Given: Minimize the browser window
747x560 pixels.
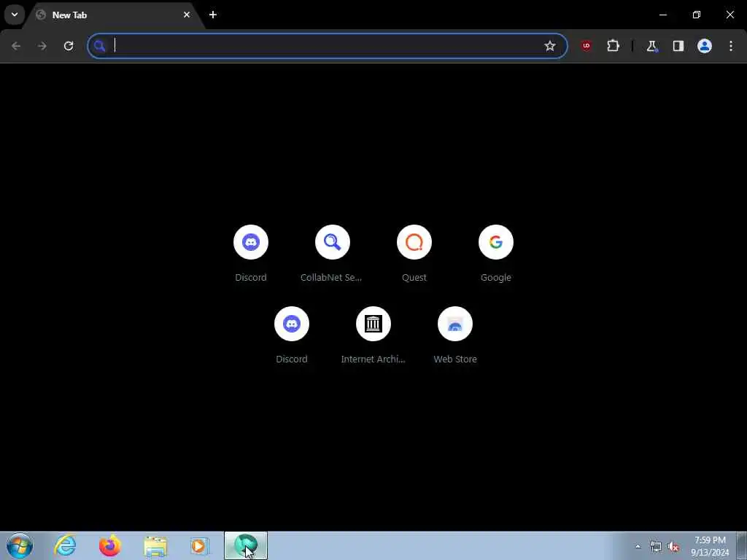Looking at the screenshot, I should coord(662,15).
